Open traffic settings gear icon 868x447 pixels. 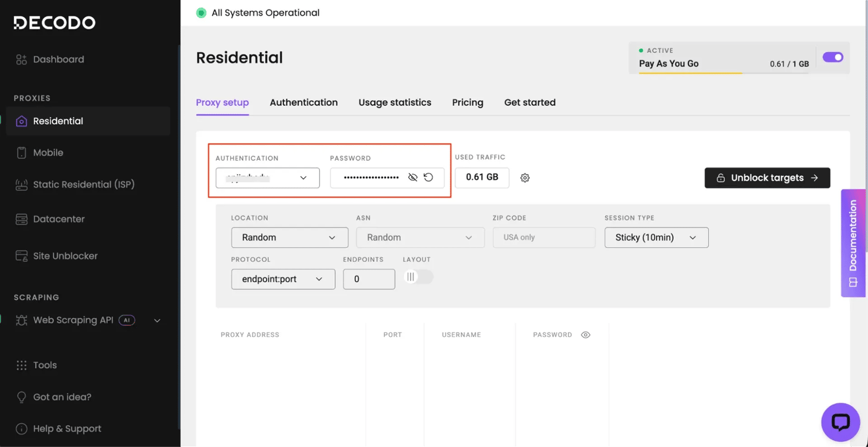(x=525, y=178)
